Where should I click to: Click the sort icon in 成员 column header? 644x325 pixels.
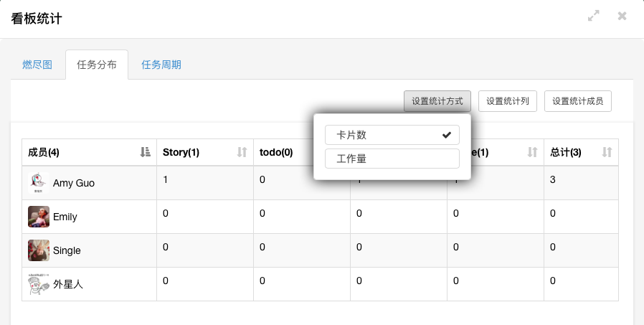(146, 152)
